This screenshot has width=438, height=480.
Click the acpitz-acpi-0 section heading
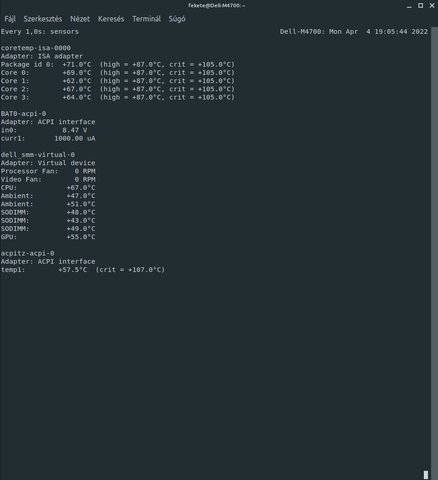(27, 253)
